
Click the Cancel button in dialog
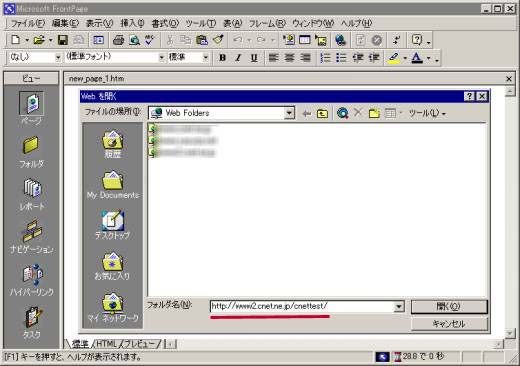[x=449, y=324]
